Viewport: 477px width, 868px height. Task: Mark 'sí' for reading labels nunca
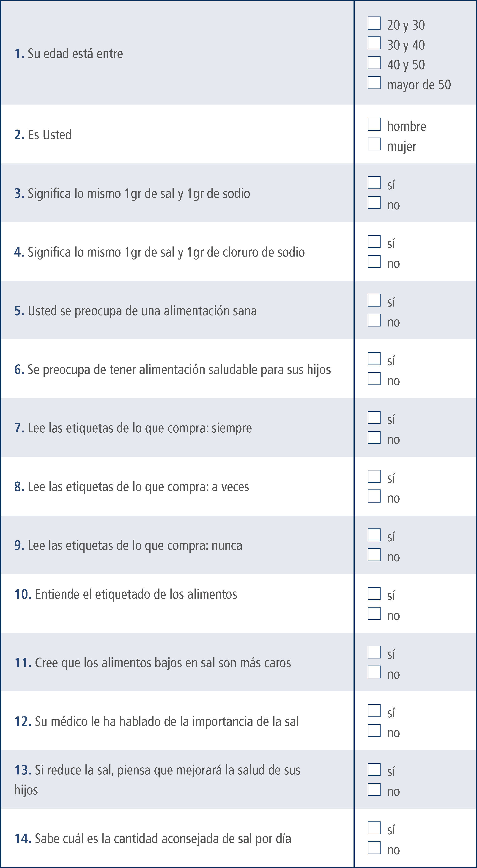tap(374, 535)
